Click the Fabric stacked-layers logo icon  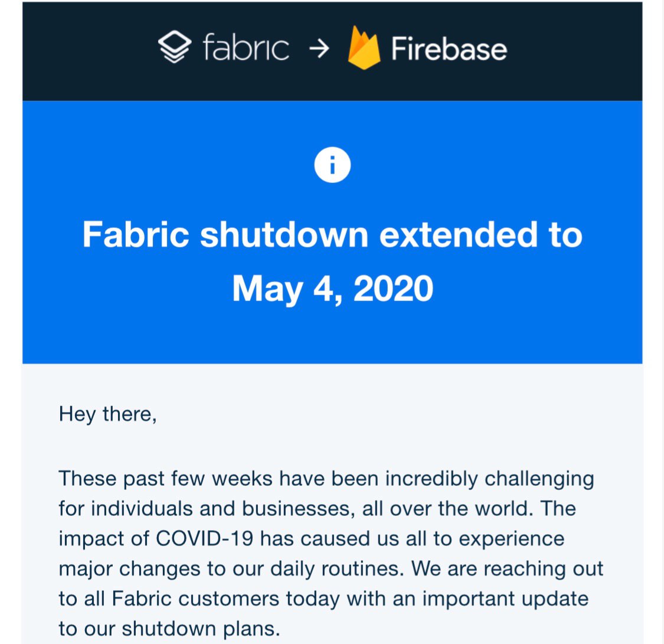[175, 48]
